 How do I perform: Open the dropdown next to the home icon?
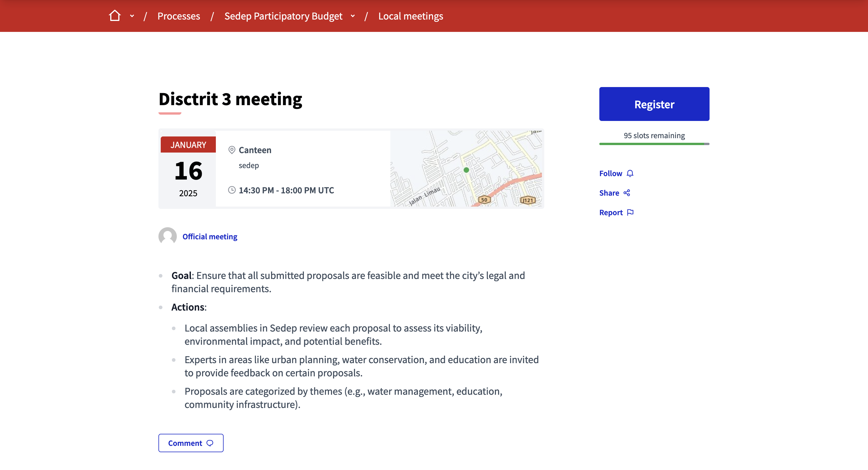click(132, 16)
